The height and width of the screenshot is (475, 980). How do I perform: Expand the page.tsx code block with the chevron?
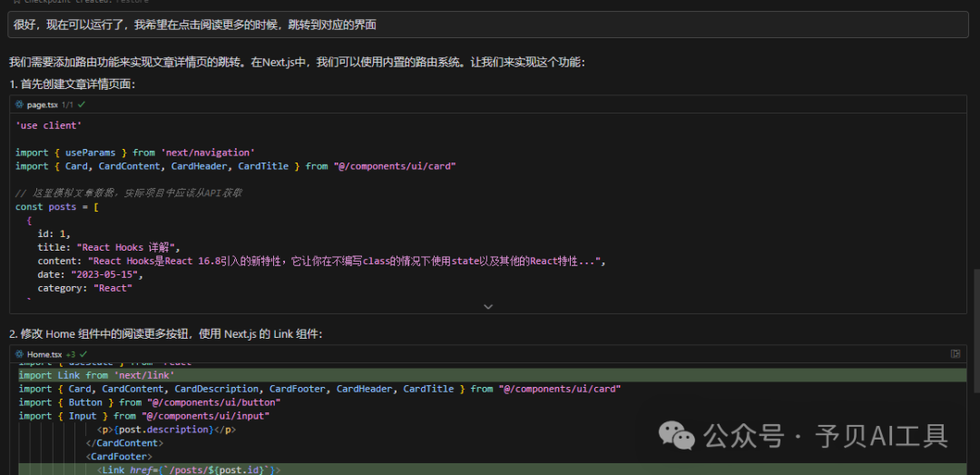[x=488, y=307]
